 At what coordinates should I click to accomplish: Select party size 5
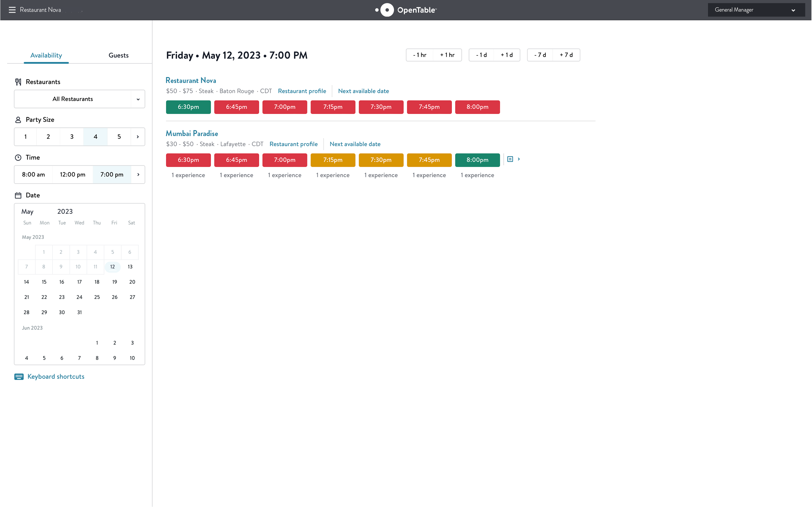119,137
